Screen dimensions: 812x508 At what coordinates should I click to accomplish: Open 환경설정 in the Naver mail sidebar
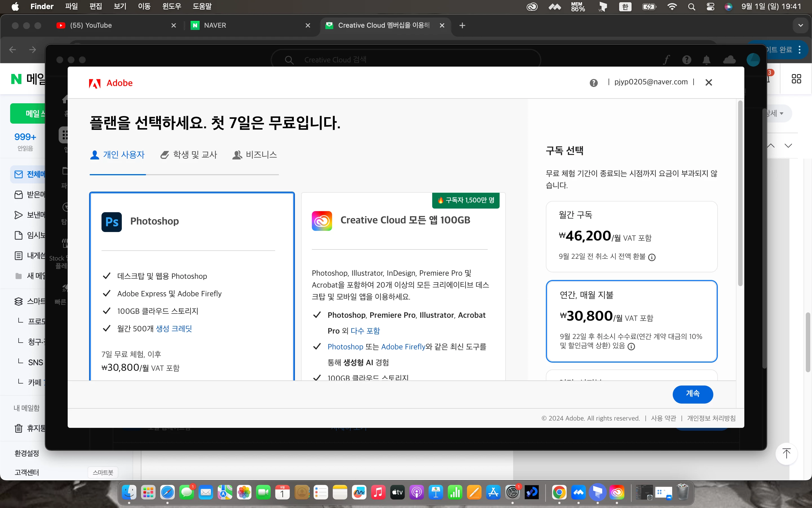(27, 453)
